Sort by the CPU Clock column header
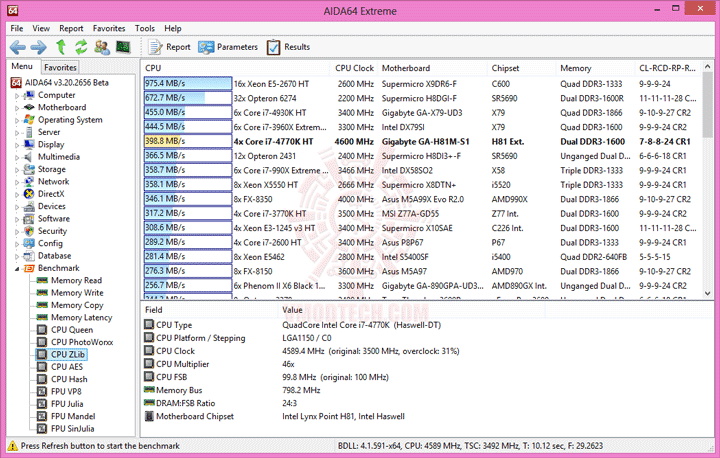Image resolution: width=720 pixels, height=458 pixels. coord(354,68)
